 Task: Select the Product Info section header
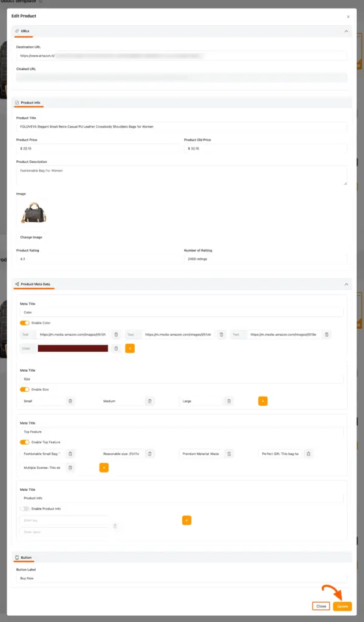tap(182, 102)
